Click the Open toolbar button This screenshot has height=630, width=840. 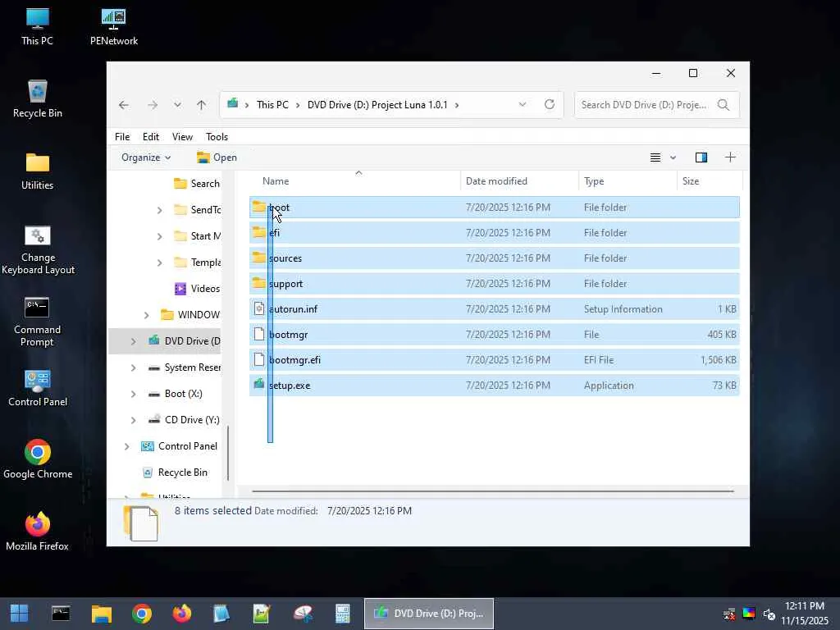(x=217, y=157)
